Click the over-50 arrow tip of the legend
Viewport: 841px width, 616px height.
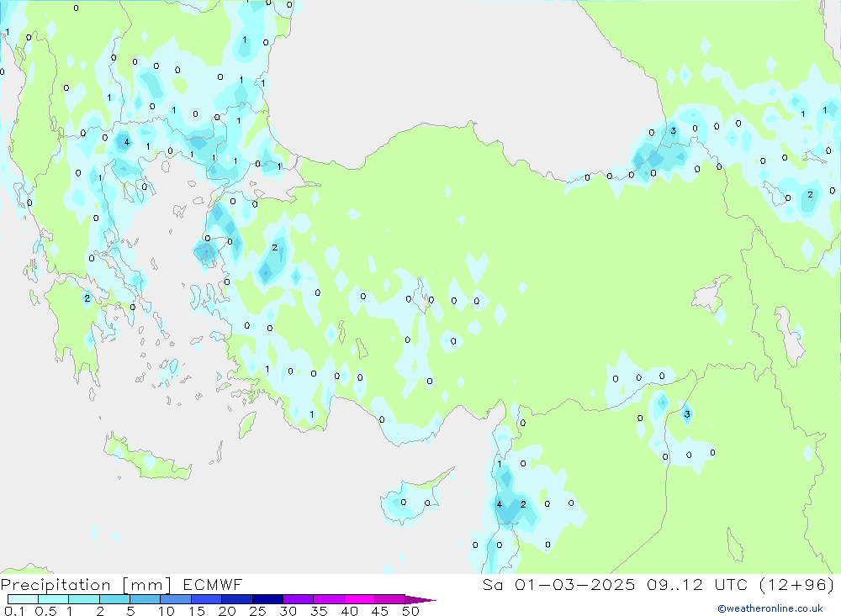pyautogui.click(x=420, y=599)
